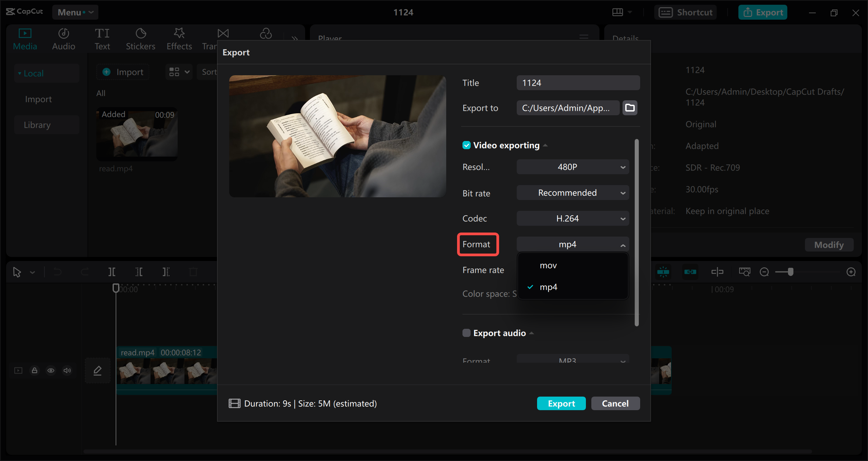Screen dimensions: 868x461
Task: Select the Stickers panel
Action: [x=140, y=38]
